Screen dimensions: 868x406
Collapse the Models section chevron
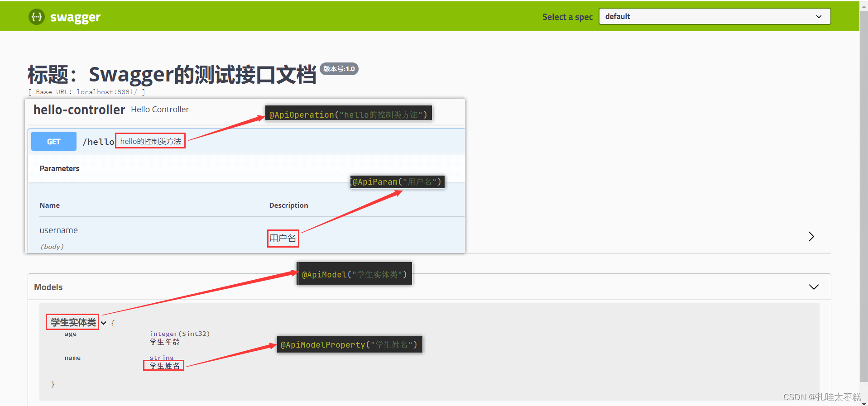pos(814,287)
